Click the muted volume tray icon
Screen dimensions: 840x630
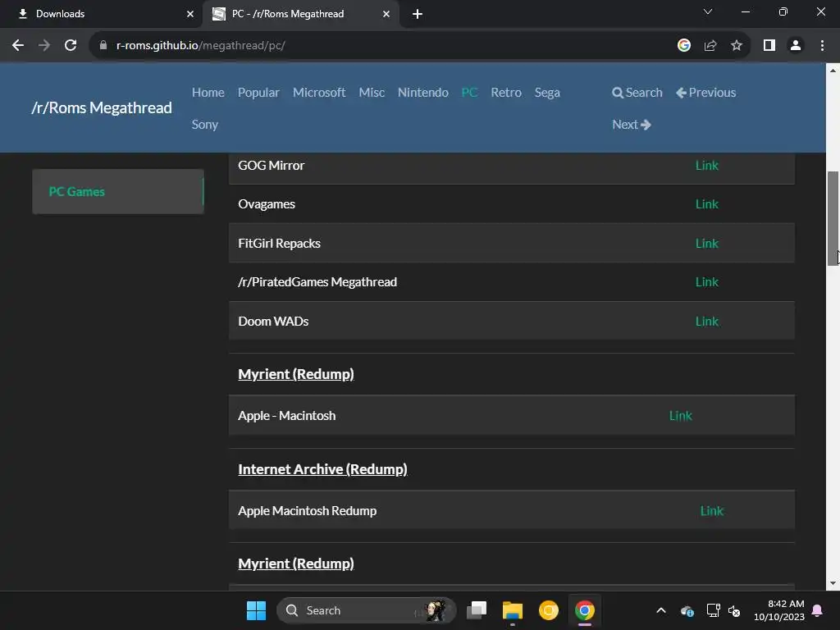734,610
